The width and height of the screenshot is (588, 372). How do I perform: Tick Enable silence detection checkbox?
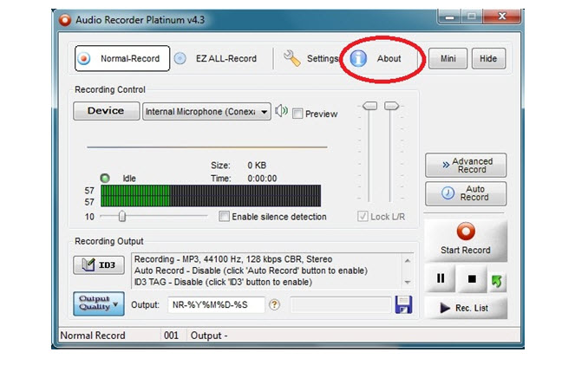tap(224, 217)
